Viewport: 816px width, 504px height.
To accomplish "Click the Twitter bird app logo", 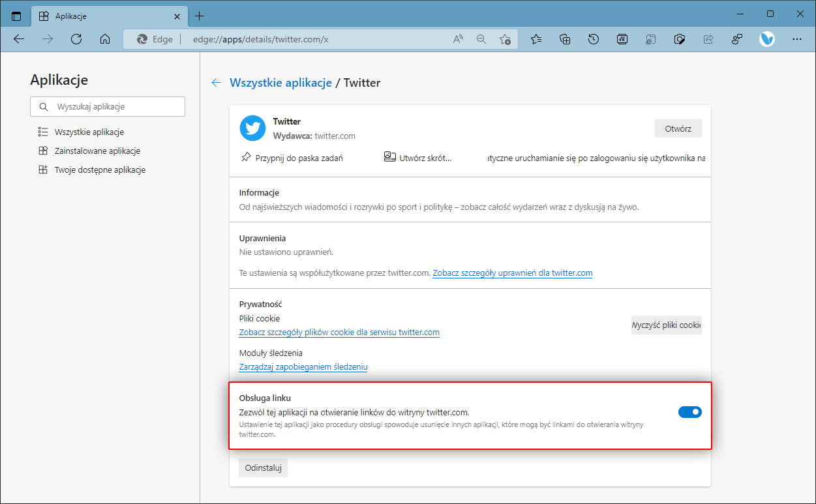I will click(252, 128).
